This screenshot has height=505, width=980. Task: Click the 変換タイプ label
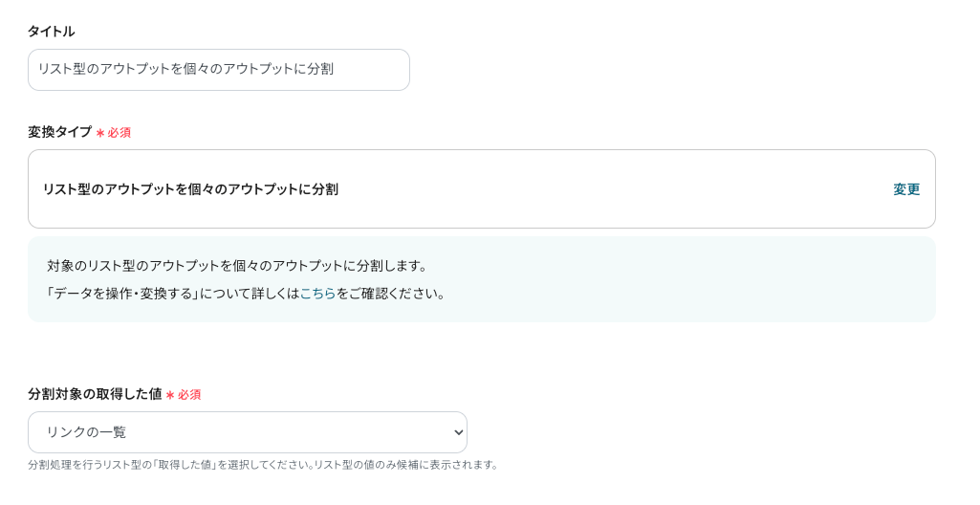pyautogui.click(x=59, y=132)
